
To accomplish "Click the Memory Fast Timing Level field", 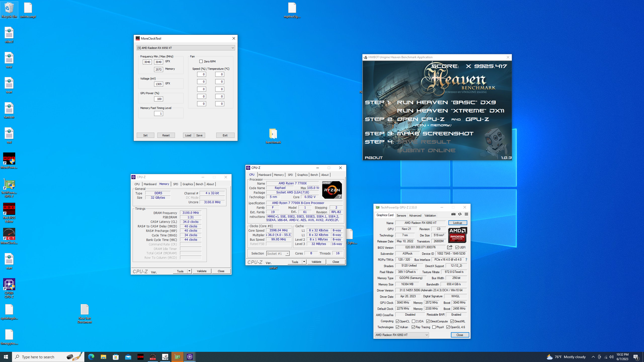I will [x=158, y=114].
